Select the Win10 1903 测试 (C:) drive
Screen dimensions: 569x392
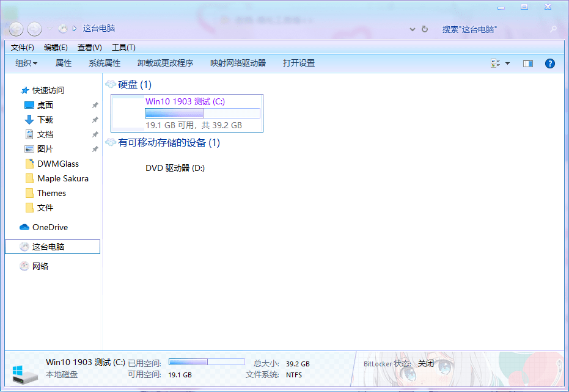coord(187,113)
